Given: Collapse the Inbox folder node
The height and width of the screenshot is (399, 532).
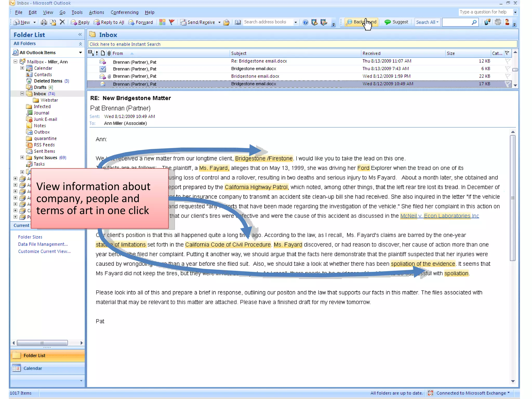Looking at the screenshot, I should point(22,94).
